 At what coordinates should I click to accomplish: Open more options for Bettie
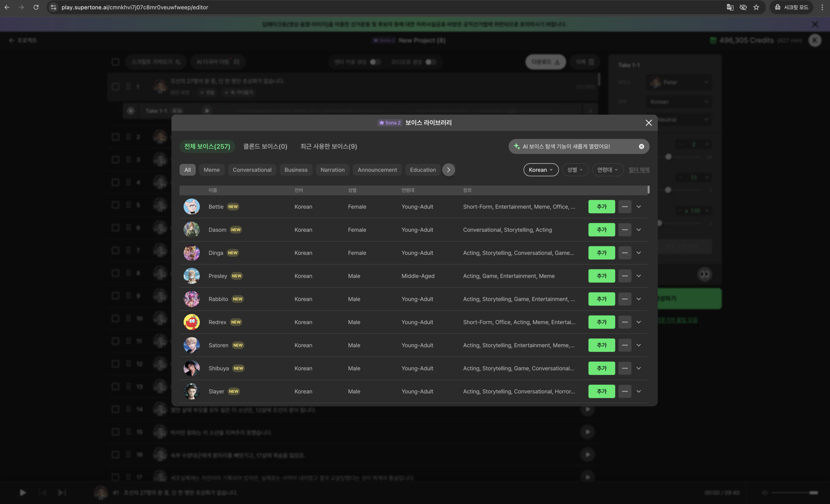624,207
